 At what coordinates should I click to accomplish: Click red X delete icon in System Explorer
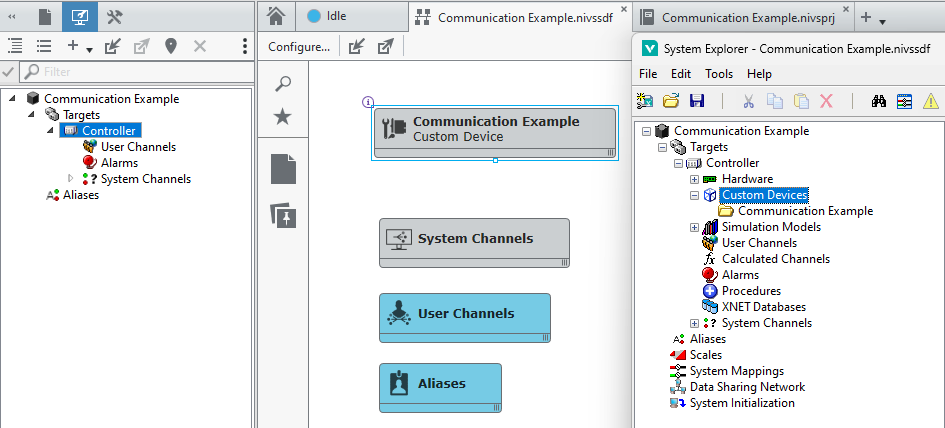pyautogui.click(x=826, y=101)
